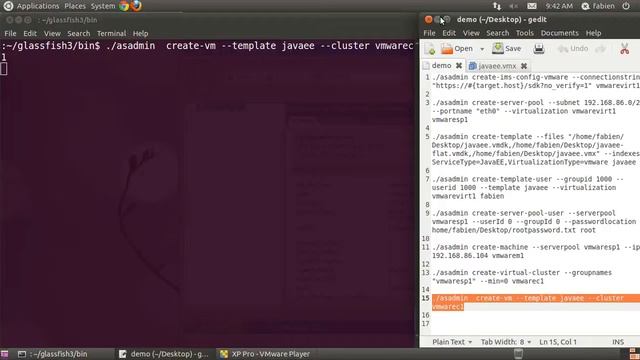
Task: Close the gedit window
Action: point(428,19)
